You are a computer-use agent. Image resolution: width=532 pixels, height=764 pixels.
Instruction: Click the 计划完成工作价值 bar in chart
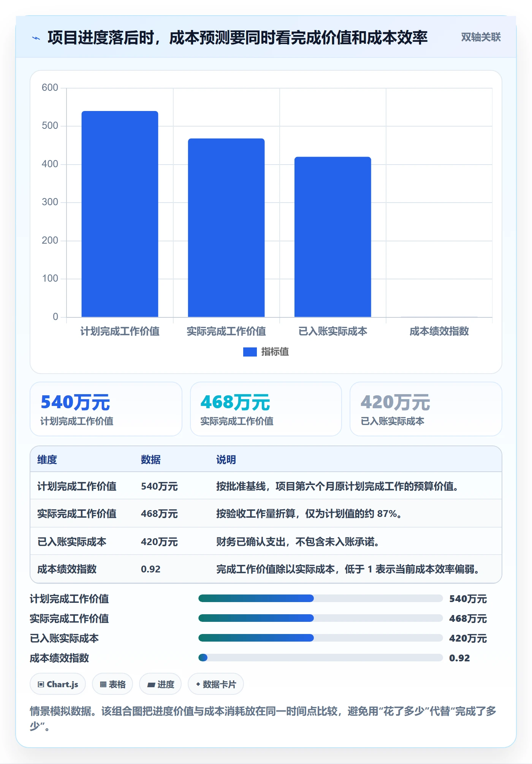click(120, 214)
